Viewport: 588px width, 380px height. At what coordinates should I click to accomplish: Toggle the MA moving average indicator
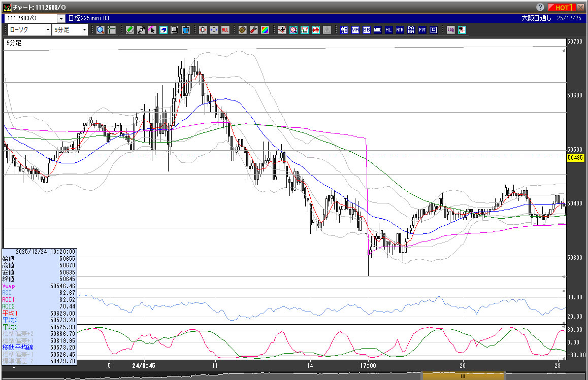click(x=355, y=30)
